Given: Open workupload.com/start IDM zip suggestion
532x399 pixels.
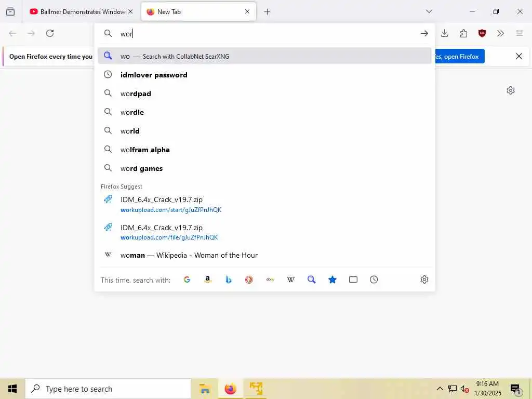Looking at the screenshot, I should [x=264, y=204].
